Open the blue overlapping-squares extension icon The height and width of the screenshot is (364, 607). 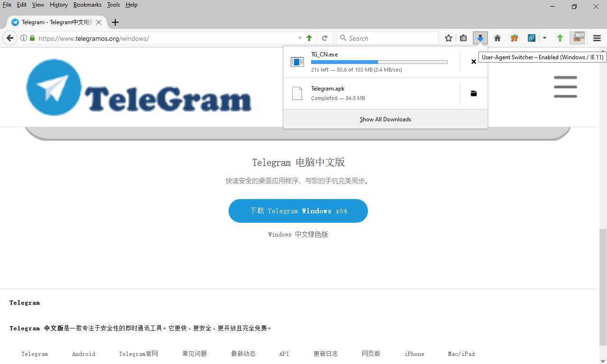point(532,38)
